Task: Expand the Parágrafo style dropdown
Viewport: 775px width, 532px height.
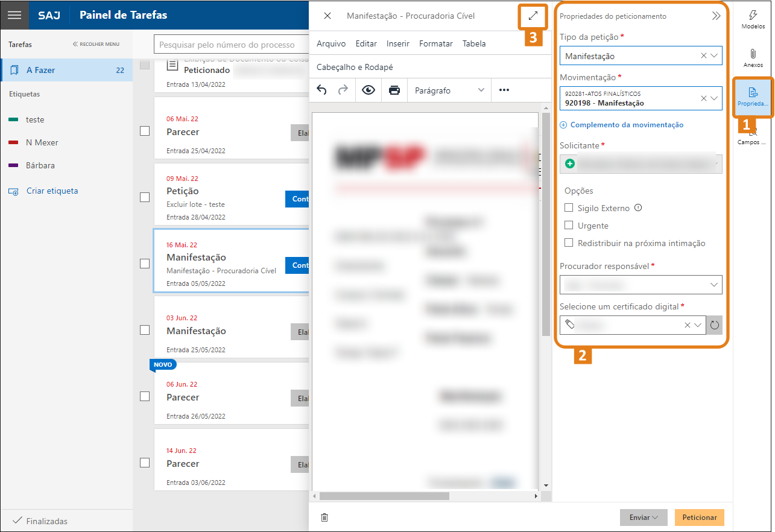Action: click(449, 90)
